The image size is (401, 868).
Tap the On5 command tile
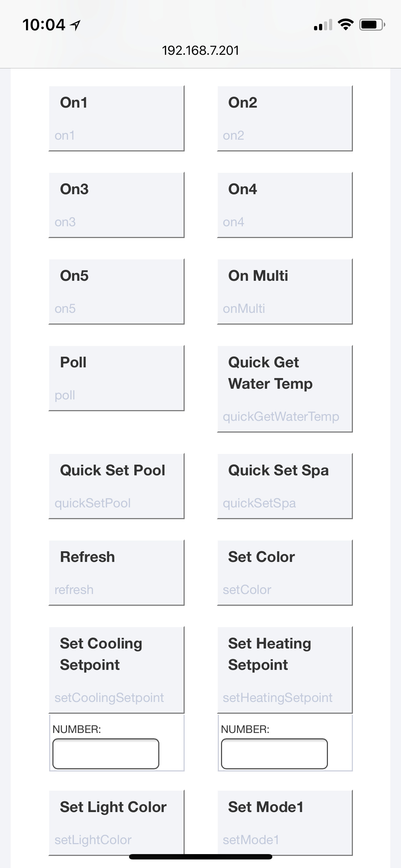[x=117, y=291]
